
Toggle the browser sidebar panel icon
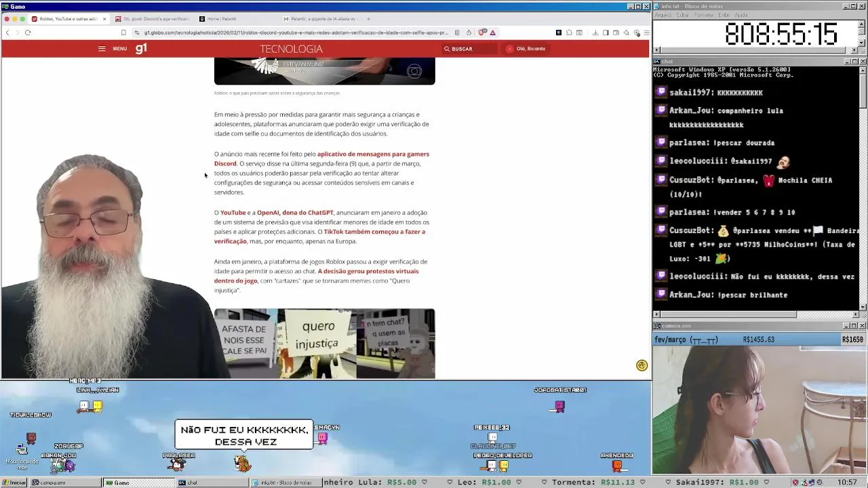click(606, 33)
